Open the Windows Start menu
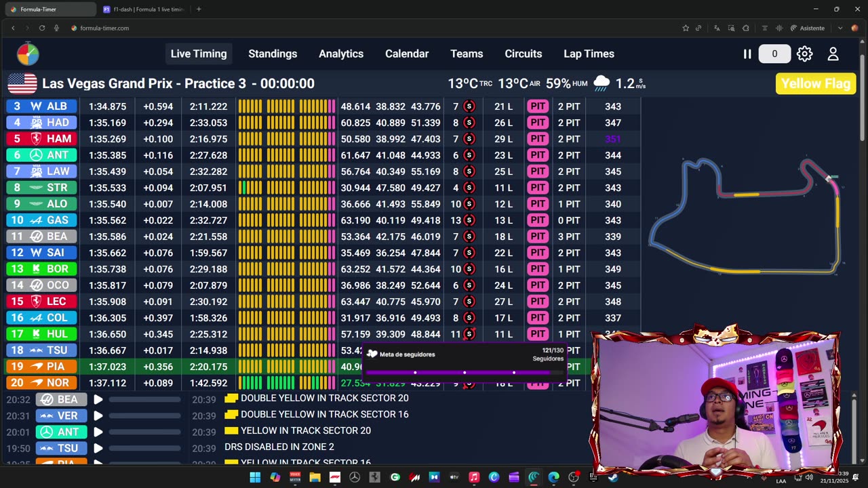Image resolution: width=868 pixels, height=488 pixels. [x=255, y=477]
